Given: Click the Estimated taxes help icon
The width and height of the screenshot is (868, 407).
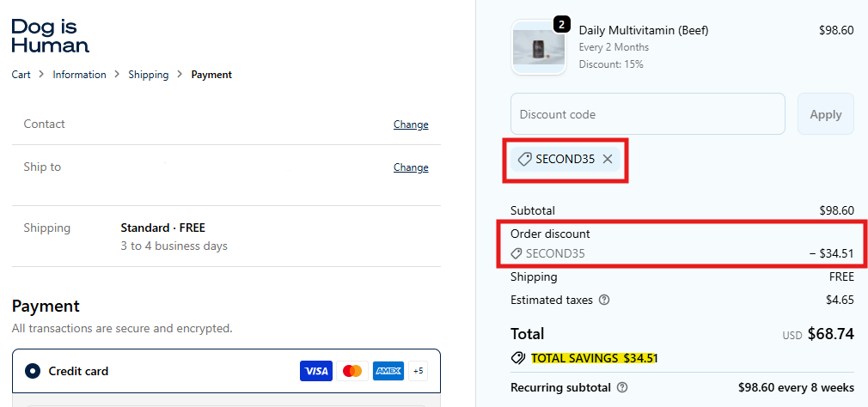Looking at the screenshot, I should coord(604,300).
